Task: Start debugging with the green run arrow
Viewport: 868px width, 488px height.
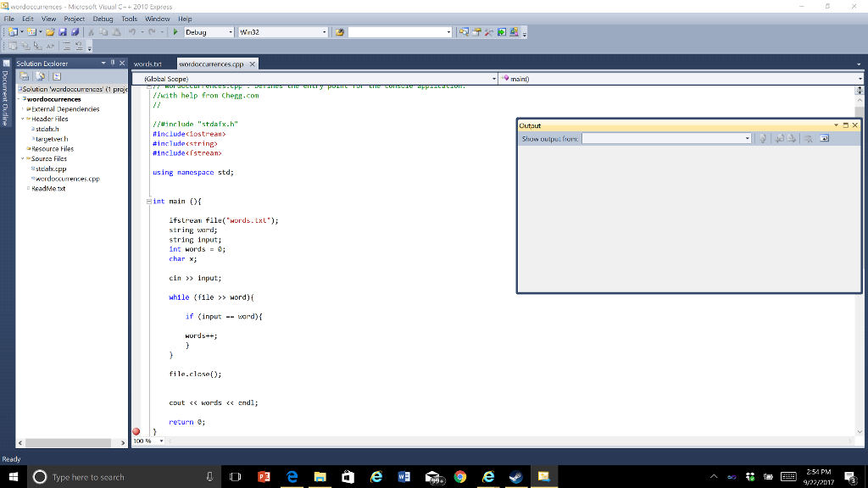Action: (175, 31)
